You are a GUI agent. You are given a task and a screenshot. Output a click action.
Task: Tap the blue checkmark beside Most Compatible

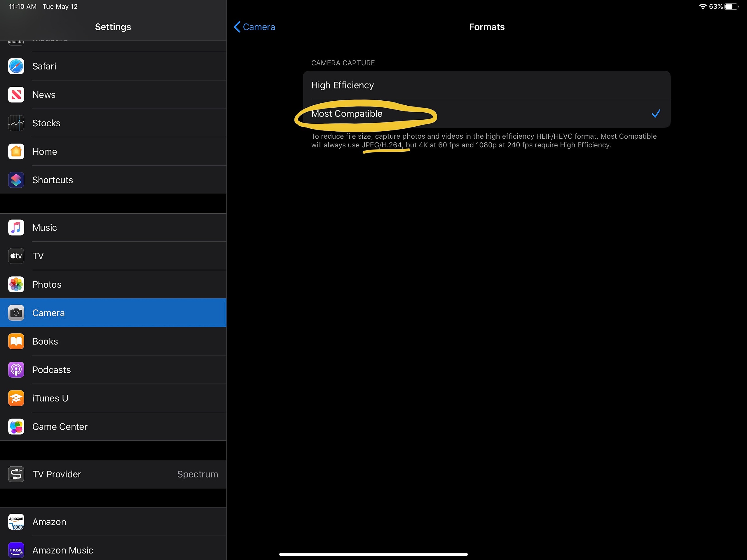[656, 114]
